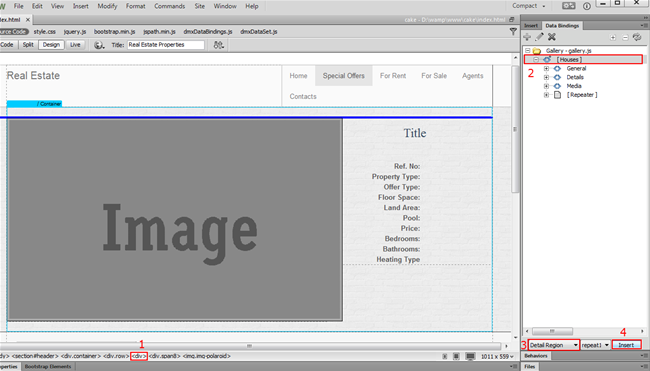Click the Title input field
Screen dimensions: 650x371
coord(165,45)
